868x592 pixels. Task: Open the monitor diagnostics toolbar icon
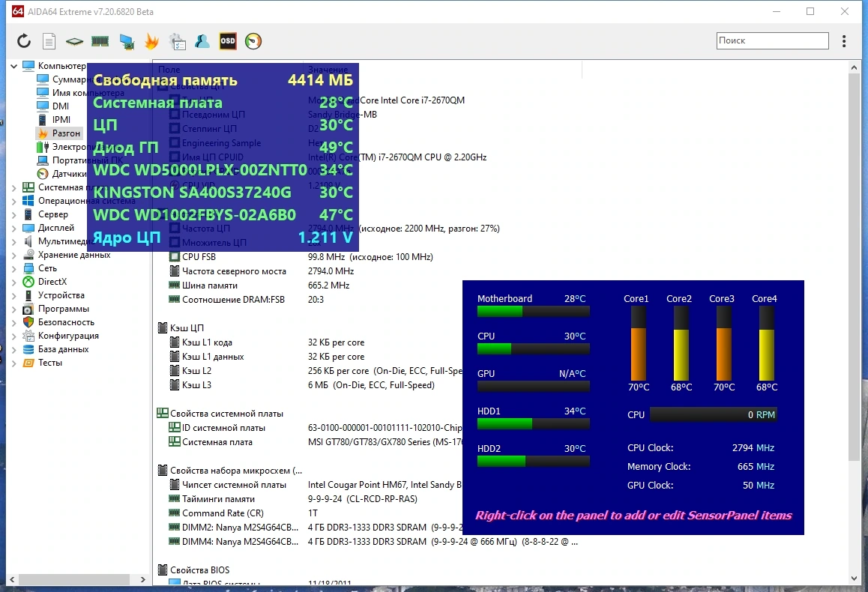[127, 41]
